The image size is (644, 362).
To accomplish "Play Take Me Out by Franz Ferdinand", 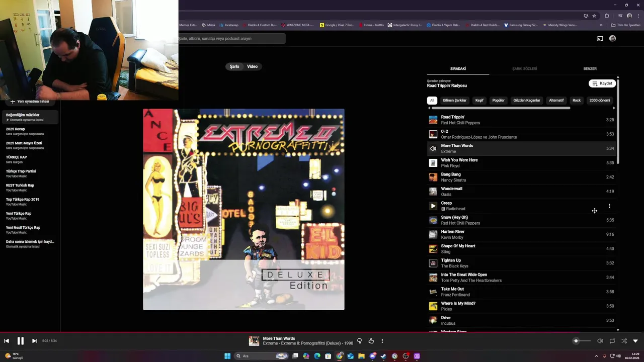I will tap(521, 292).
